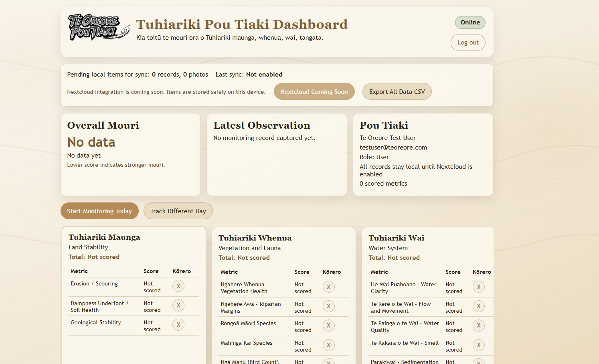Viewport: 599px width, 364px height.
Task: Select the Tuhiariki Wai card heading
Action: coord(396,238)
